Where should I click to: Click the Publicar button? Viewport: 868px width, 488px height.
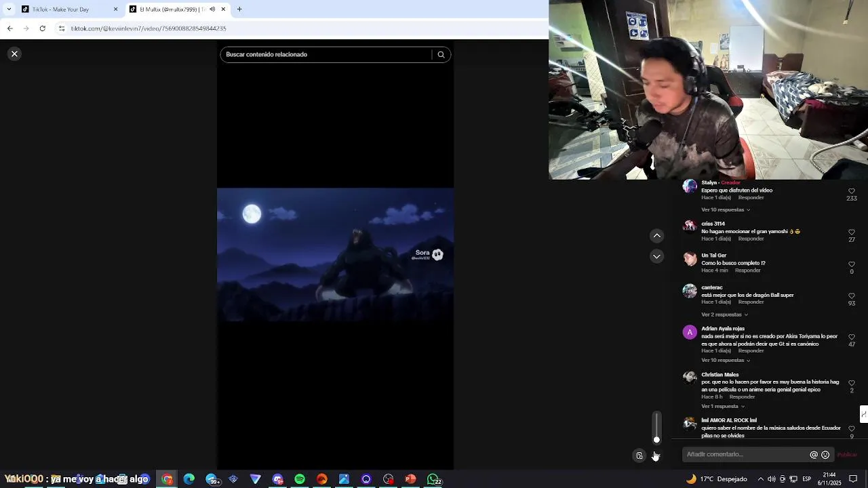click(847, 455)
